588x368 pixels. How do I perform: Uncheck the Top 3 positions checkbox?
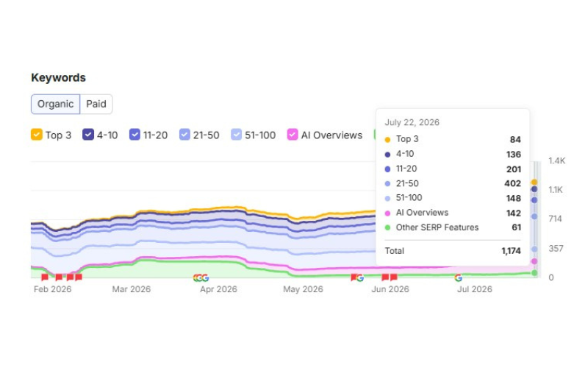[x=36, y=135]
